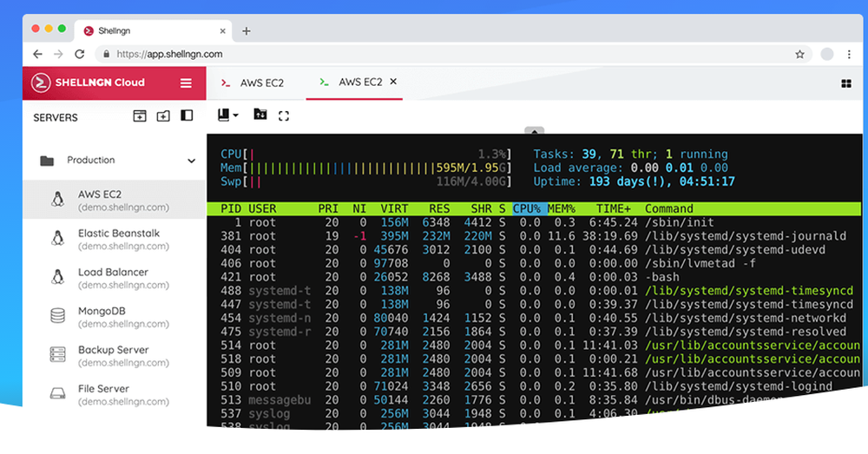The image size is (868, 454).
Task: Select the /sbin/init process row
Action: 534,222
